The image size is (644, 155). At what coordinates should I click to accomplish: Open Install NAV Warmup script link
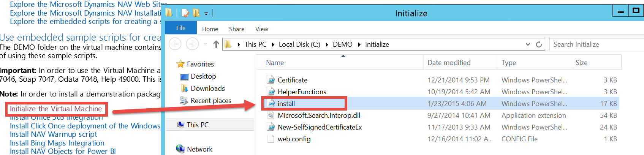pyautogui.click(x=54, y=134)
